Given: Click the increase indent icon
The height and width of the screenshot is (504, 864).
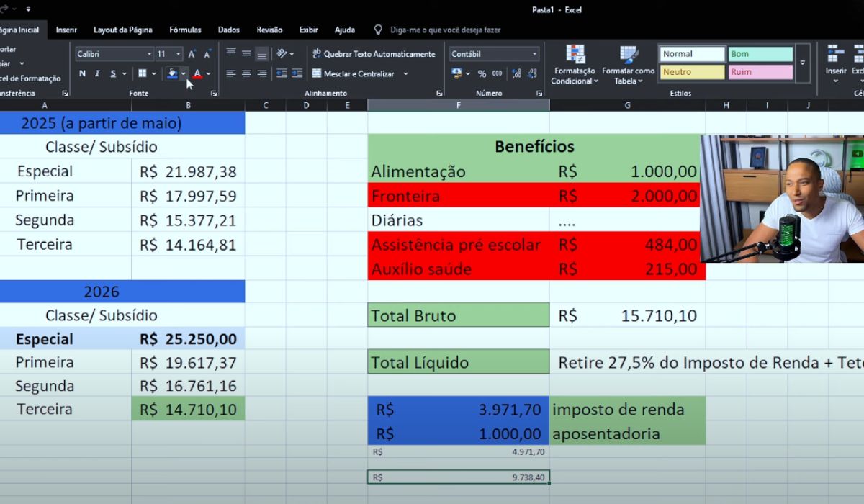Looking at the screenshot, I should click(297, 73).
